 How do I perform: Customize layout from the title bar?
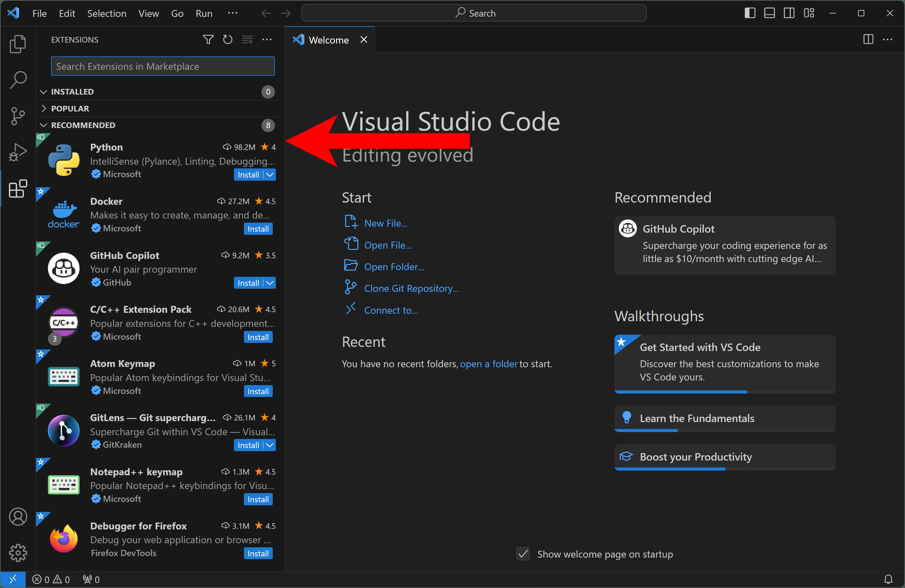coord(809,13)
